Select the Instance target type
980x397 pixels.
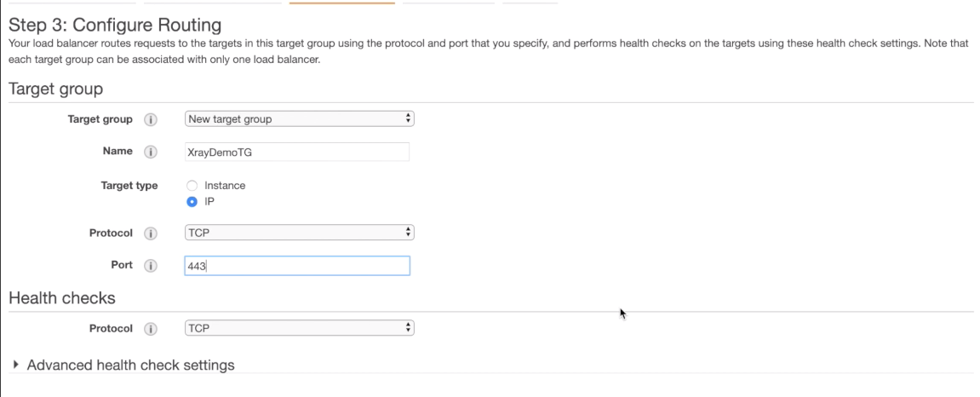pyautogui.click(x=192, y=186)
